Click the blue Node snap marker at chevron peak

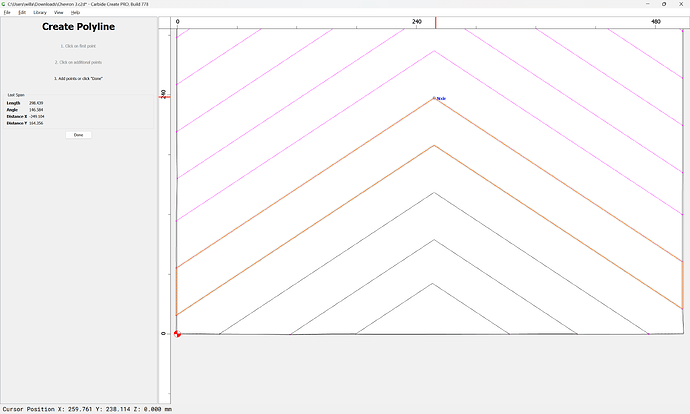(x=441, y=99)
